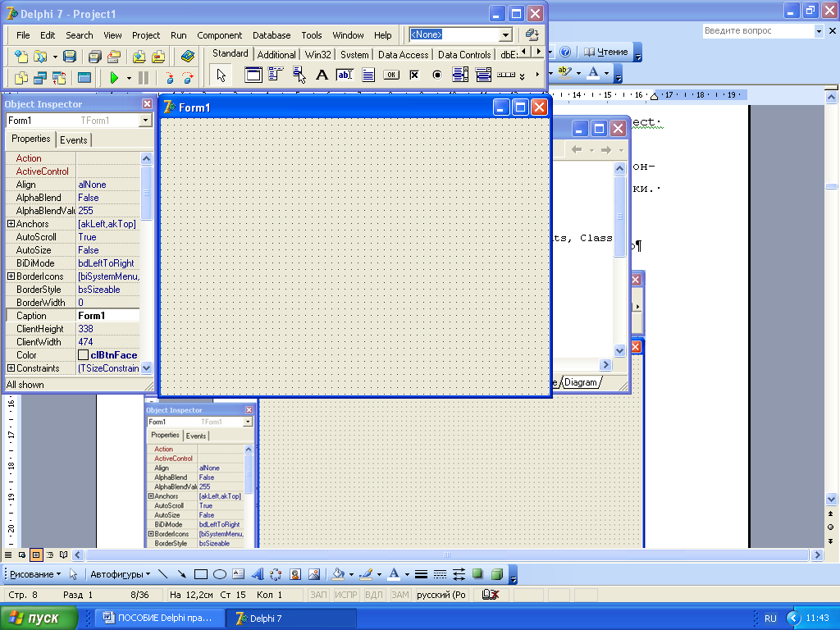Open Delphi Help book icon
The width and height of the screenshot is (840, 630).
188,57
